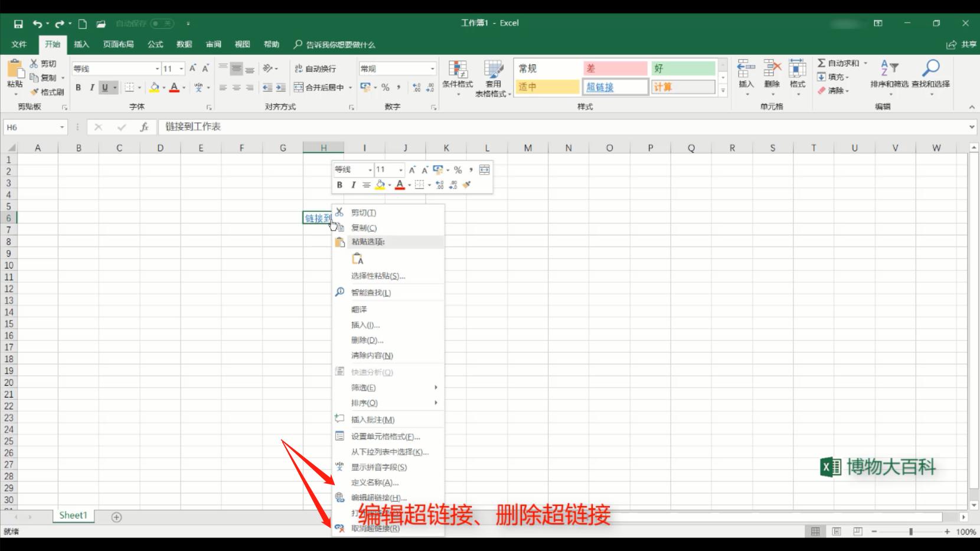Toggle Wrap Text (自动换行)

tap(315, 68)
